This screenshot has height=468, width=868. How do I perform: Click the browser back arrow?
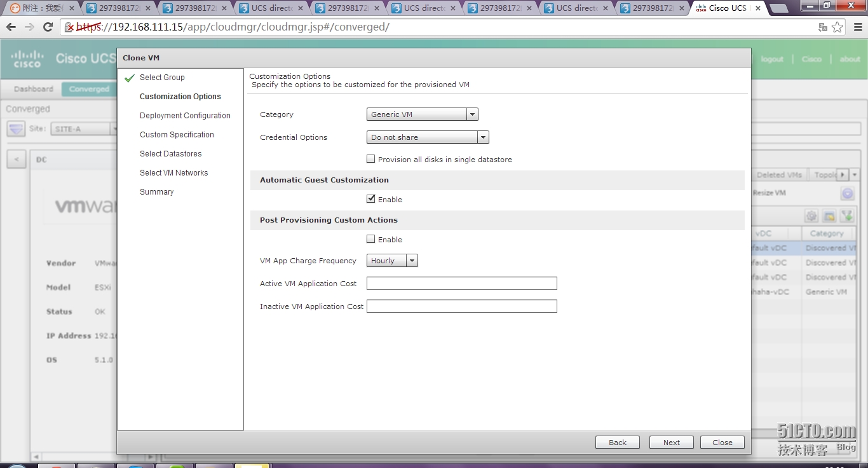coord(11,27)
